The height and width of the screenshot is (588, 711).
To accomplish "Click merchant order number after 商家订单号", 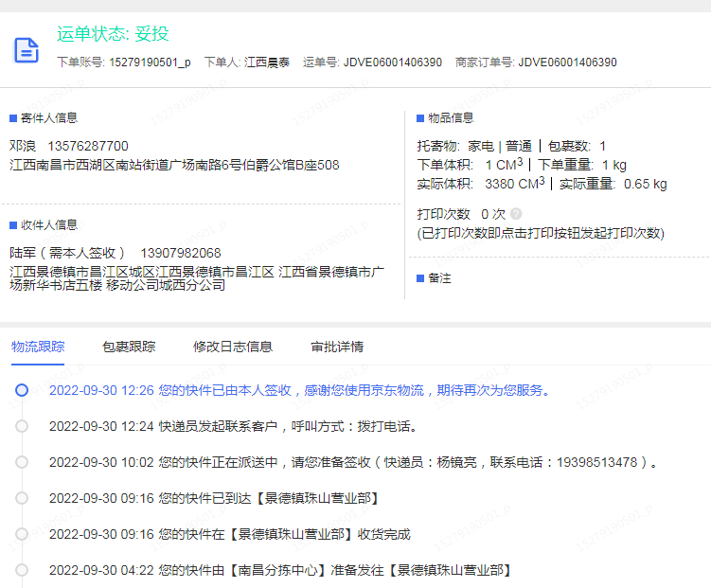I will [x=567, y=62].
